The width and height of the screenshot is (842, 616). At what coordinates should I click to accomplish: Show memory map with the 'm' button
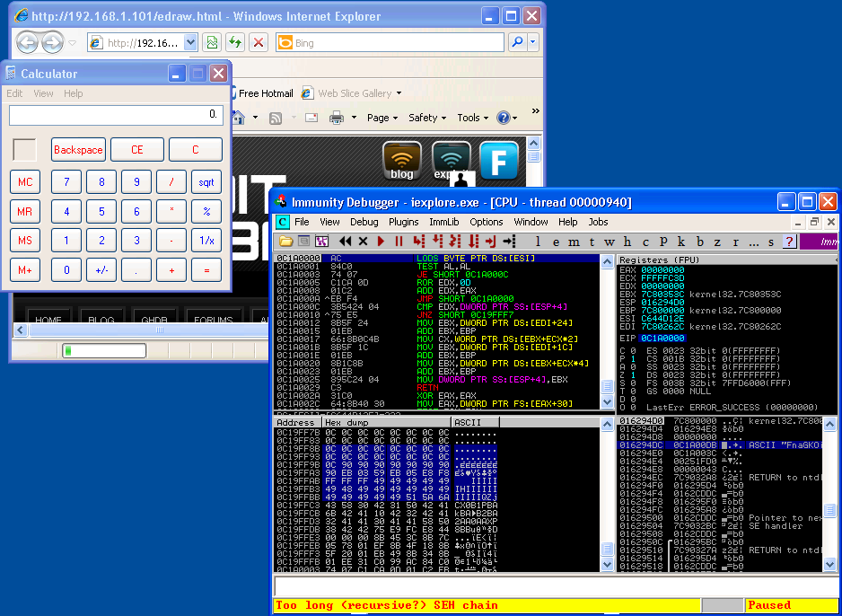coord(574,242)
